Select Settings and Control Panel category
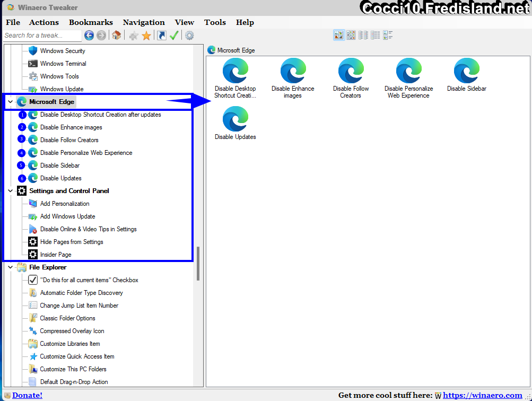Image resolution: width=532 pixels, height=401 pixels. click(69, 191)
